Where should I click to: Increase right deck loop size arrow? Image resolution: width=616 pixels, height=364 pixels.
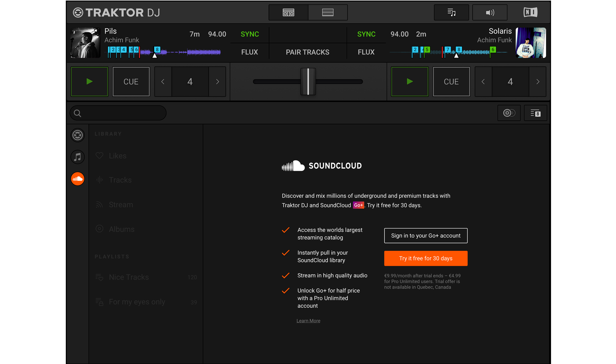point(538,82)
